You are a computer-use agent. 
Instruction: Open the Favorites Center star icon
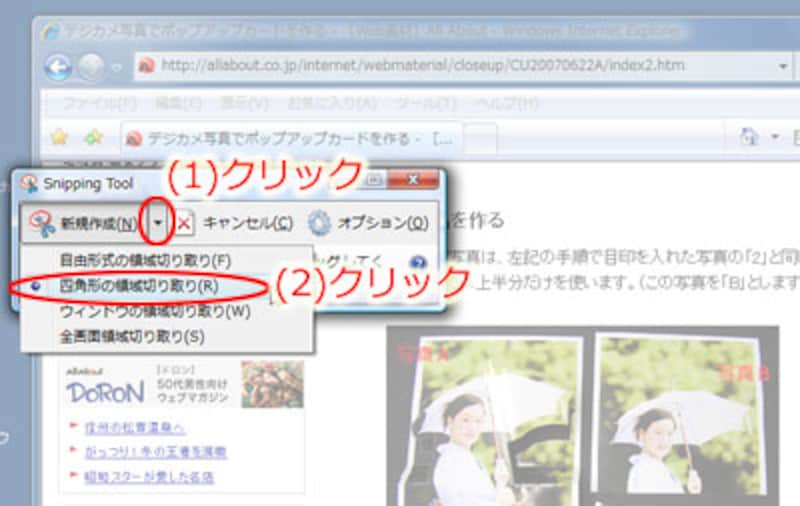(x=59, y=137)
